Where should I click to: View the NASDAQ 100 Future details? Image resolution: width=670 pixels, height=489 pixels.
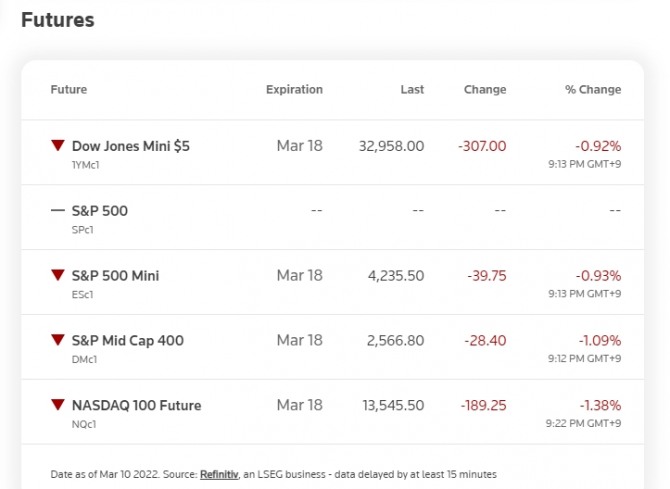click(136, 405)
